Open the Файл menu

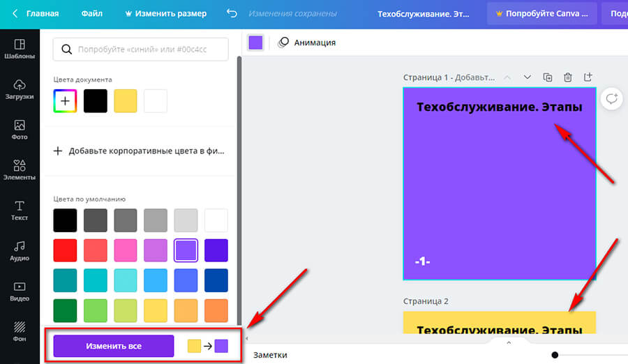91,14
